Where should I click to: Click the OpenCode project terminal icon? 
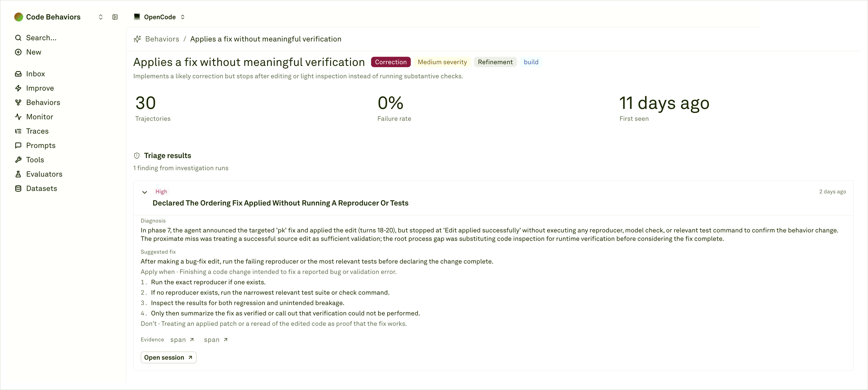point(137,17)
